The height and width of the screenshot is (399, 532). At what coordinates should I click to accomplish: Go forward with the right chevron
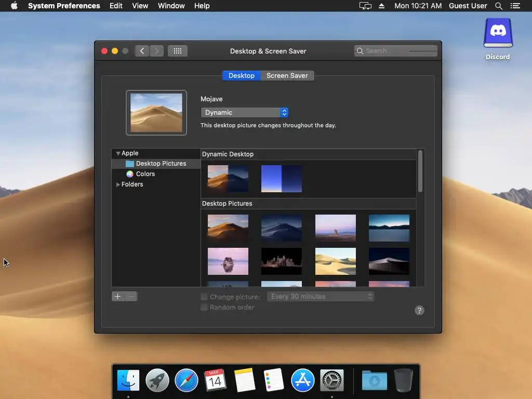click(x=156, y=51)
